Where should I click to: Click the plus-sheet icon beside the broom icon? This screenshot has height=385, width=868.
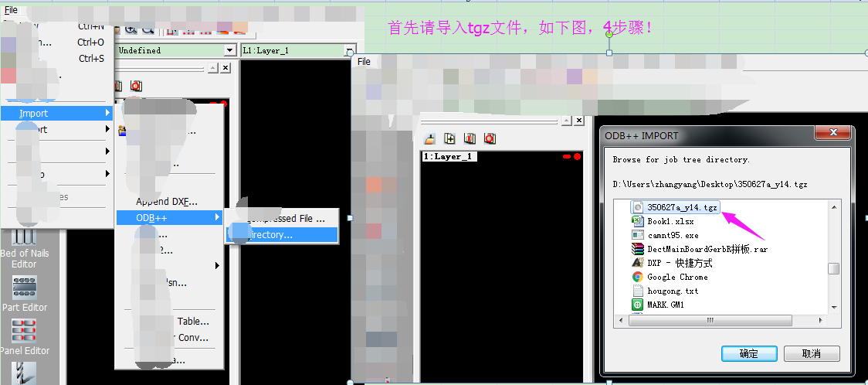point(450,138)
